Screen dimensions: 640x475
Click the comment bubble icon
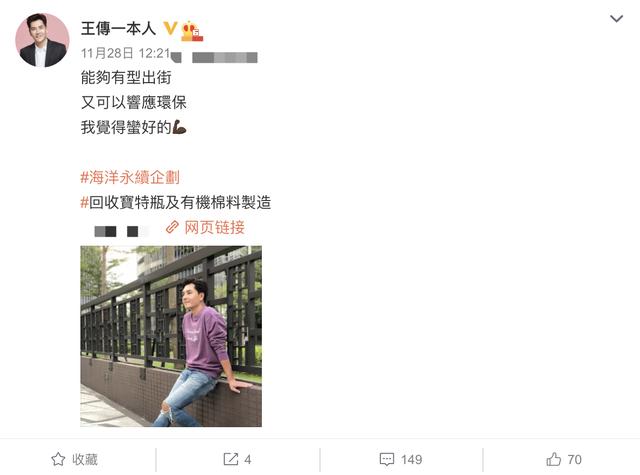(387, 459)
